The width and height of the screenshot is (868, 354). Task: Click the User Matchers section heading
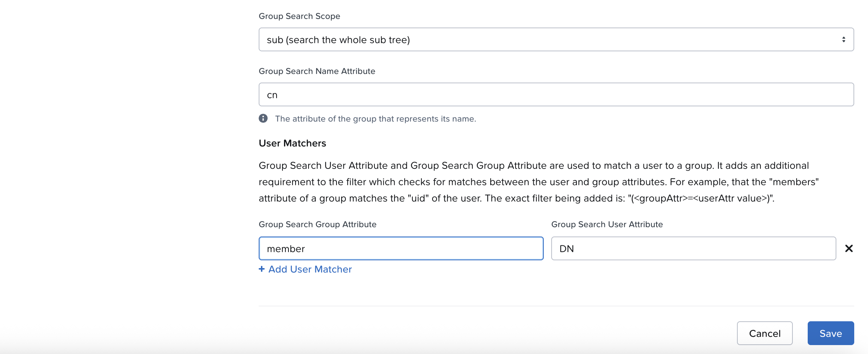292,143
